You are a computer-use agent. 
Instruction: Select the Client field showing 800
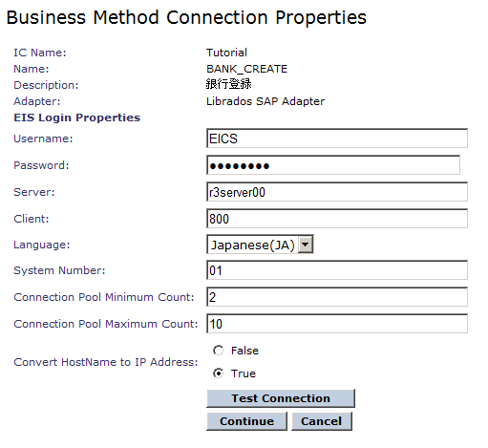tap(337, 219)
